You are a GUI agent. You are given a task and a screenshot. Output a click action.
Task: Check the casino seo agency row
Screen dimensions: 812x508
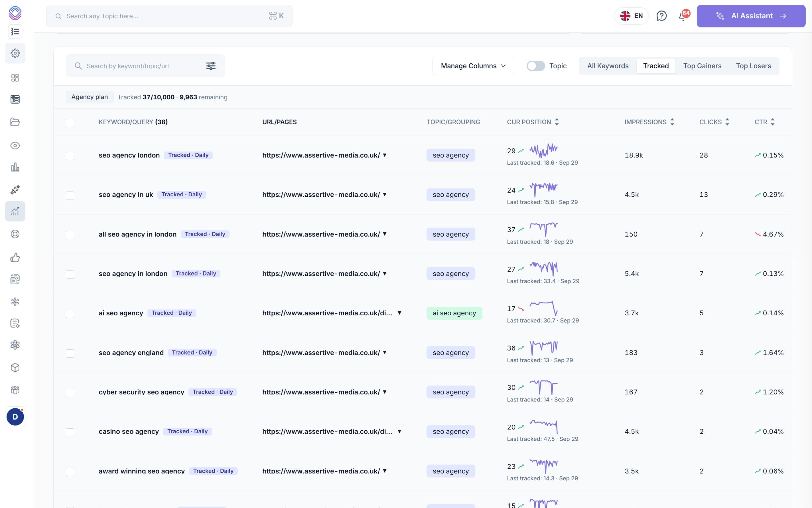[x=70, y=432]
